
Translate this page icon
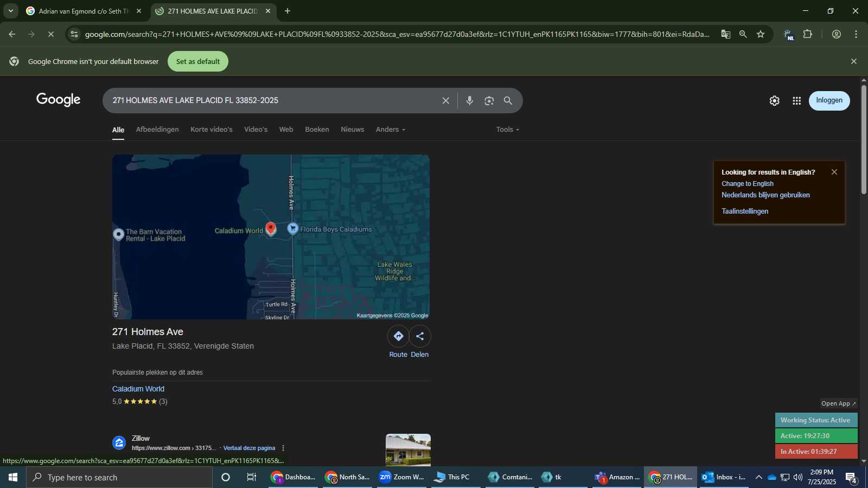coord(726,34)
